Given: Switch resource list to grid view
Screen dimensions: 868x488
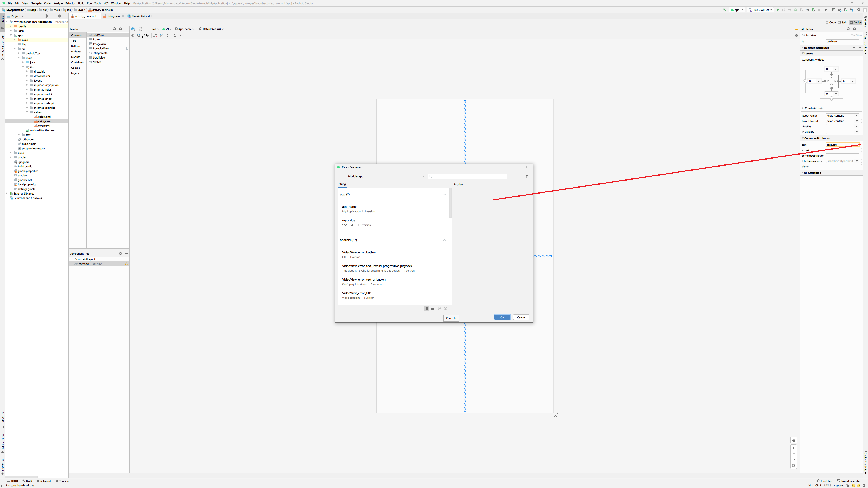Looking at the screenshot, I should click(x=432, y=308).
